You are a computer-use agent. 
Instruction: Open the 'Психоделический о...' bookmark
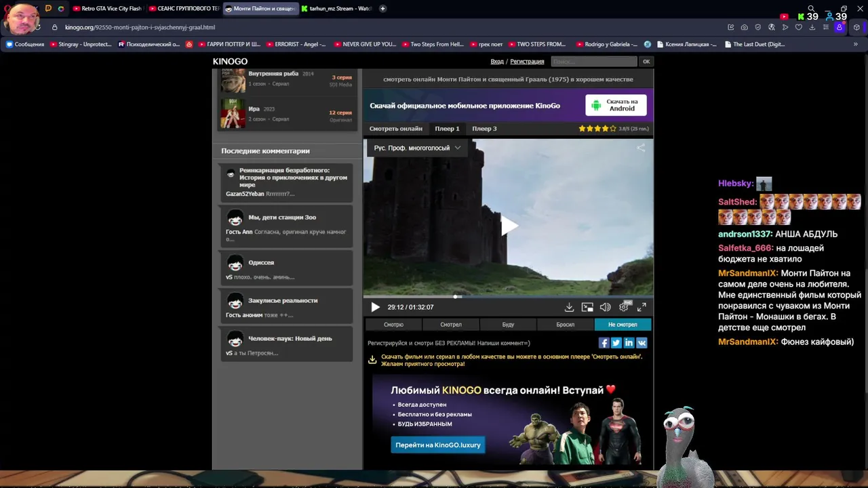point(149,45)
